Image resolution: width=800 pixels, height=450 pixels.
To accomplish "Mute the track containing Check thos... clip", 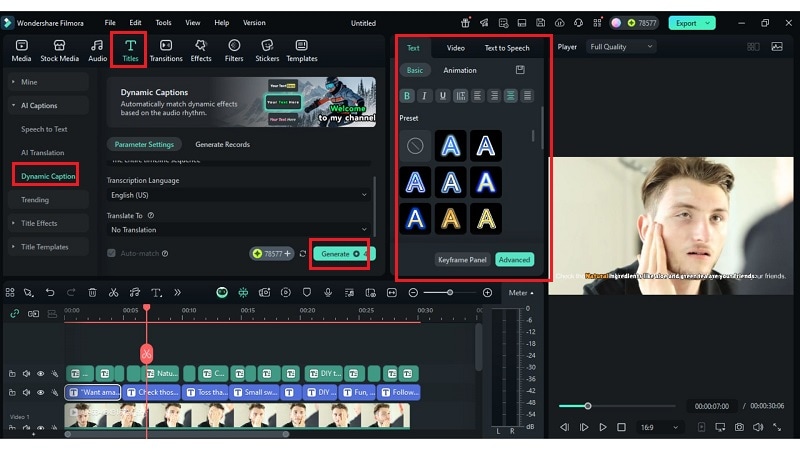I will click(x=26, y=392).
